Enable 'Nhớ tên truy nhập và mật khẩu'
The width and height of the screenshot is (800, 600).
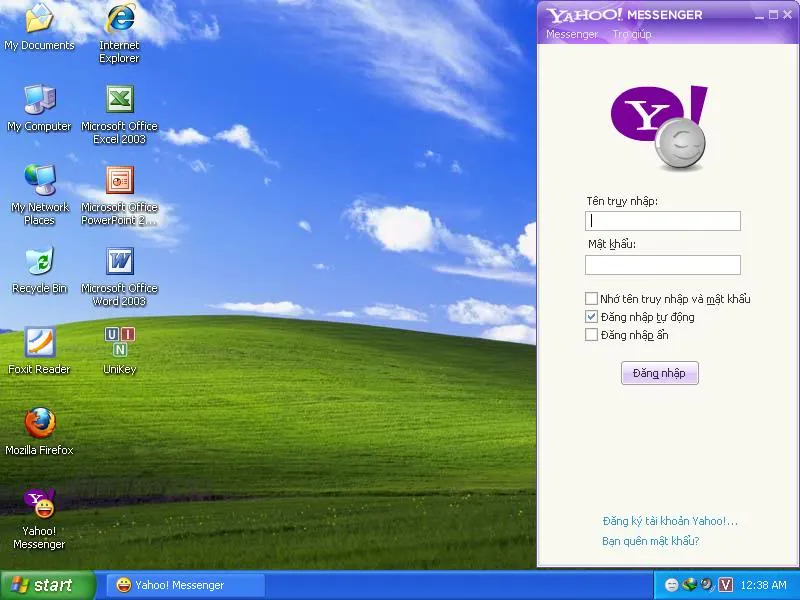point(591,298)
